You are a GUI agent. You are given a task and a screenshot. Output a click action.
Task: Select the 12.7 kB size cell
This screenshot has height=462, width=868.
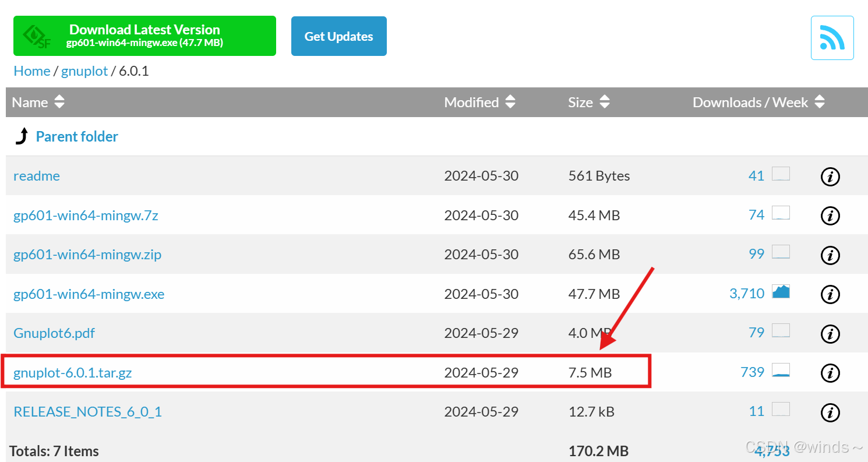[x=591, y=412]
